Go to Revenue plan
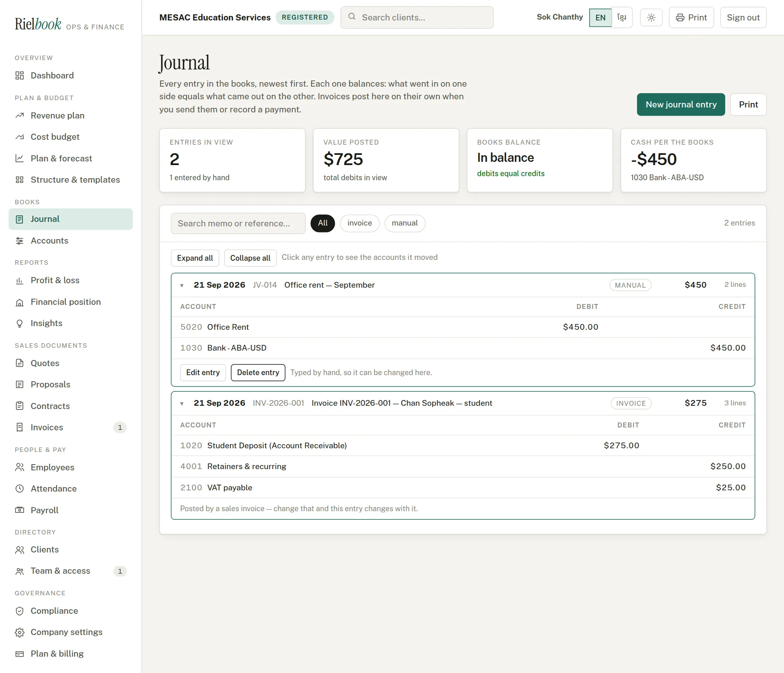This screenshot has width=784, height=673. pyautogui.click(x=71, y=116)
